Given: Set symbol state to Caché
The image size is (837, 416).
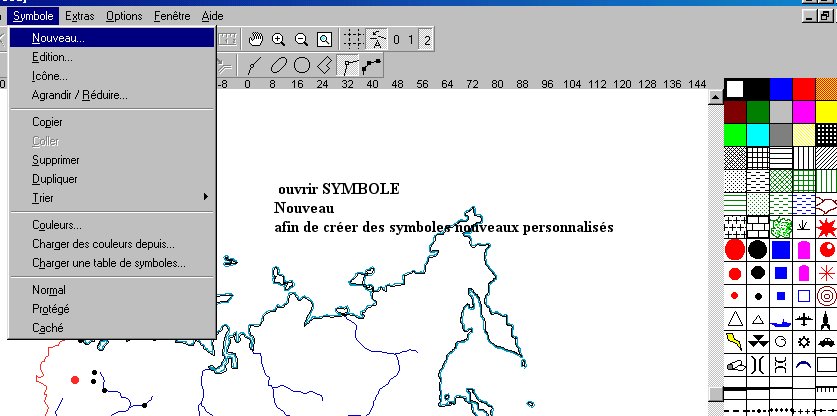Looking at the screenshot, I should point(47,328).
